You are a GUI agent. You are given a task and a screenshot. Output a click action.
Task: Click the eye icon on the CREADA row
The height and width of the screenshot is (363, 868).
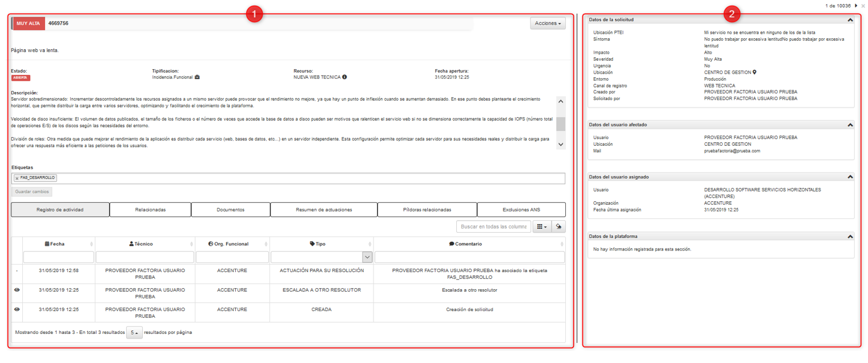17,310
